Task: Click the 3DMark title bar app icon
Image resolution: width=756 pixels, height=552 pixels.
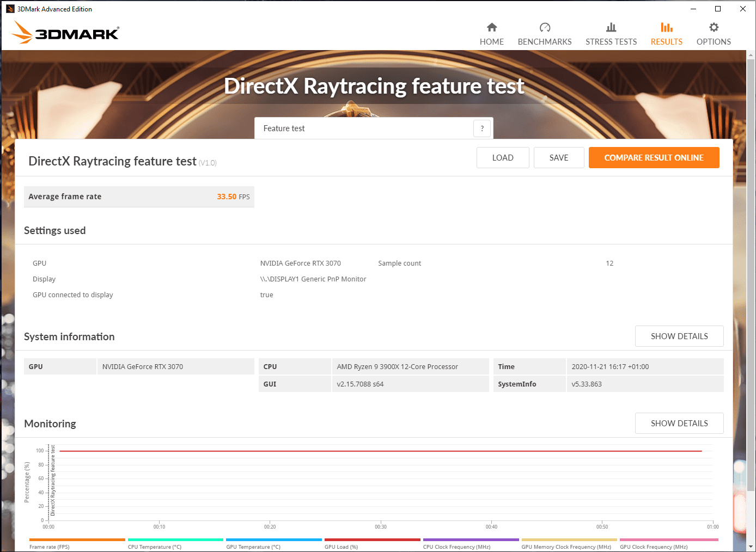Action: [x=10, y=9]
